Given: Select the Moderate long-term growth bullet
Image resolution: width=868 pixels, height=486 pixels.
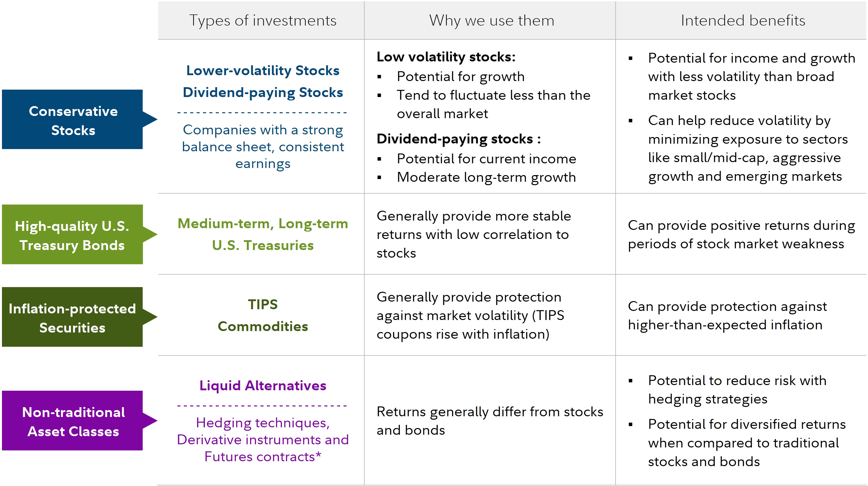Looking at the screenshot, I should tap(486, 177).
